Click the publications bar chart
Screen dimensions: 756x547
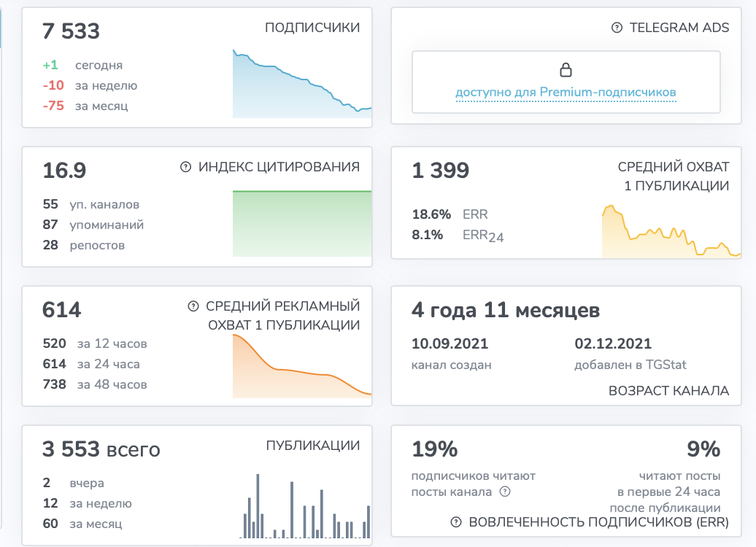(x=305, y=506)
